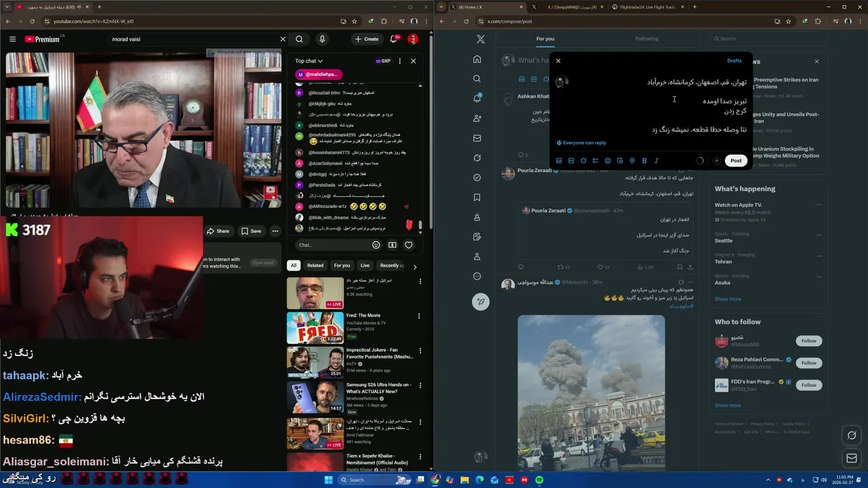Open X Profile person icon in sidebar
868x488 pixels.
tap(477, 257)
